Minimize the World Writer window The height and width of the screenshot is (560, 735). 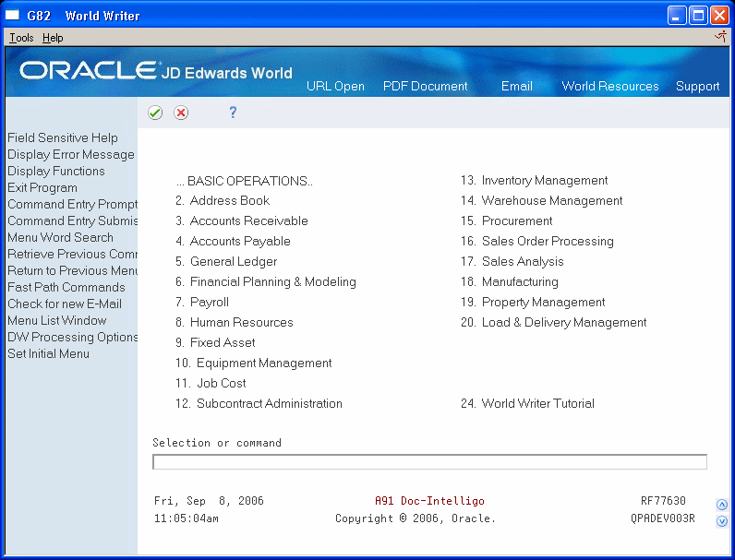(677, 16)
